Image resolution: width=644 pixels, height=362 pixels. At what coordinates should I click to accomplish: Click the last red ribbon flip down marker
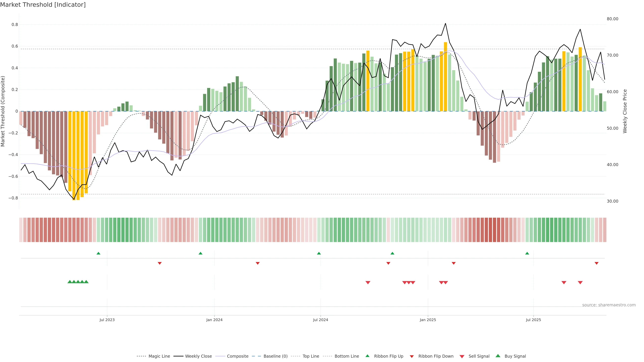point(597,263)
